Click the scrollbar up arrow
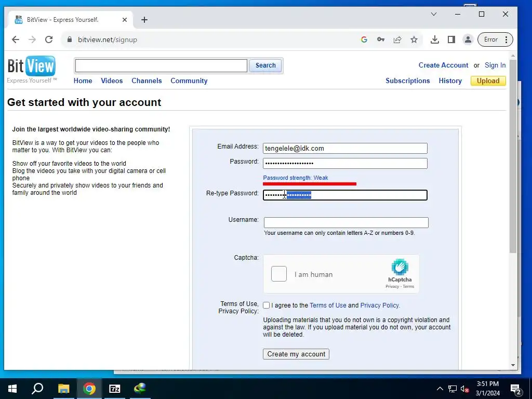The height and width of the screenshot is (399, 532). pyautogui.click(x=513, y=55)
